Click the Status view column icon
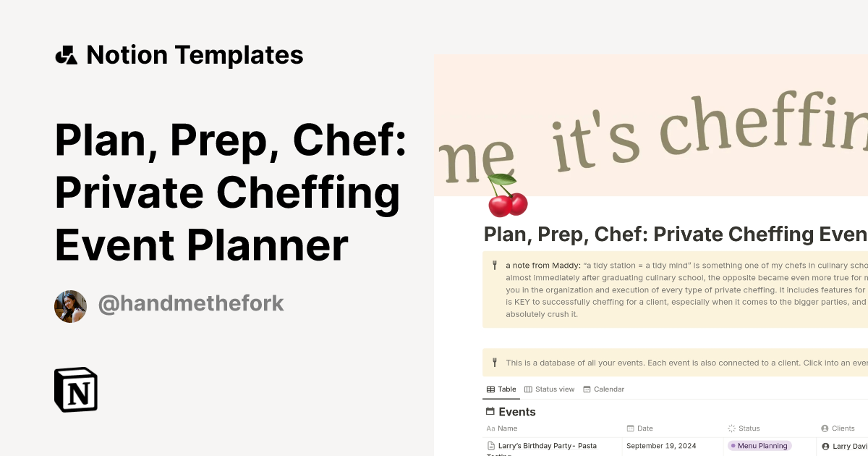 point(528,389)
